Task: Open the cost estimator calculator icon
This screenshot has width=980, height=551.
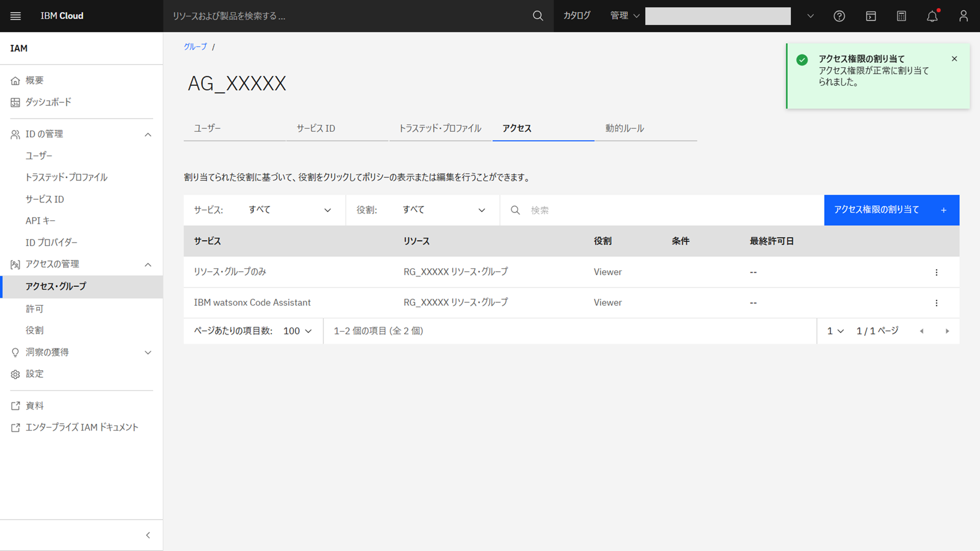Action: pyautogui.click(x=901, y=16)
